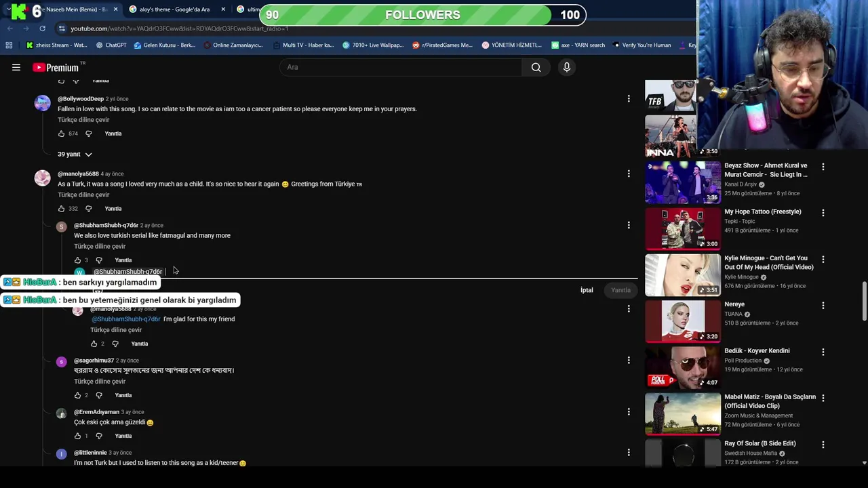Click the search magnifier button
Image resolution: width=868 pixels, height=488 pixels.
tap(536, 67)
